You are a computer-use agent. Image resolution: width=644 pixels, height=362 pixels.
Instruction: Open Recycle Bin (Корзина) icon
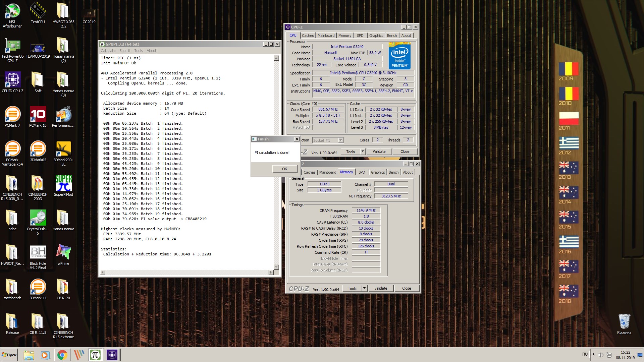[624, 324]
